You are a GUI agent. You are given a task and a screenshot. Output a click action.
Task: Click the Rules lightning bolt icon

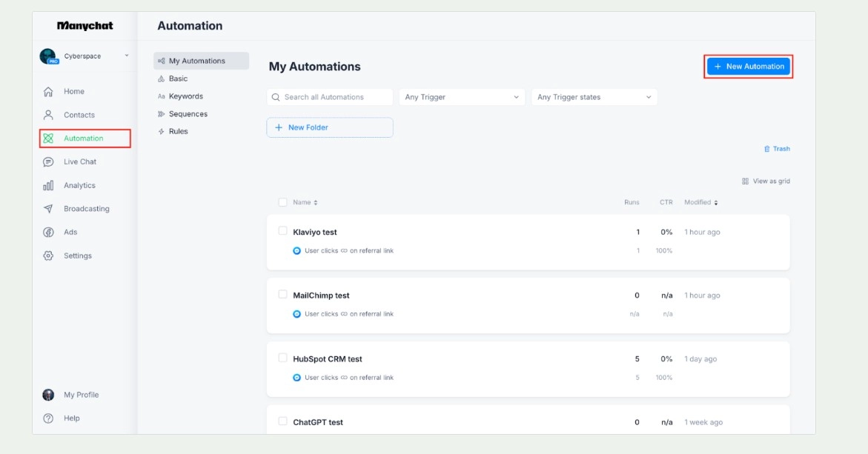pos(161,132)
